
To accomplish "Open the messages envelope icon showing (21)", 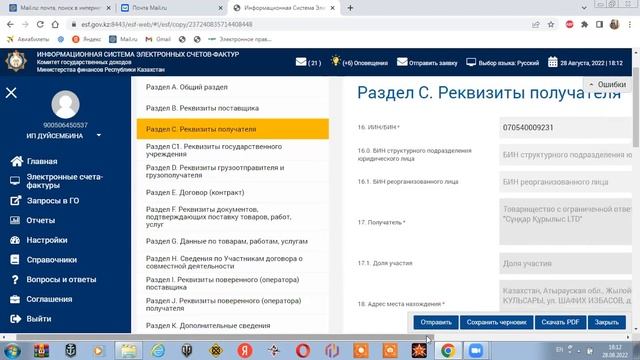I will [x=301, y=62].
